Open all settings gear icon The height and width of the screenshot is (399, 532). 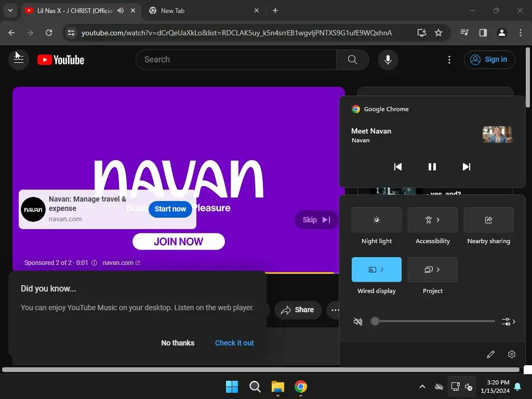click(512, 354)
